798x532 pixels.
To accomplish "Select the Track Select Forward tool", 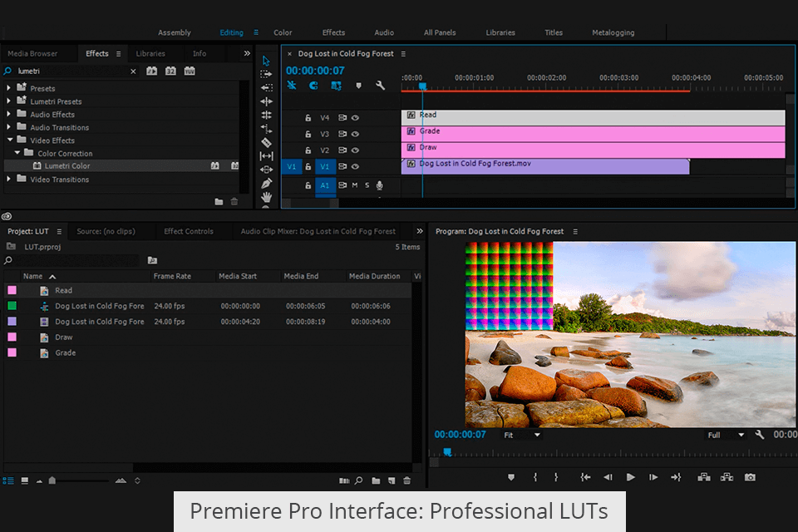I will coord(266,74).
